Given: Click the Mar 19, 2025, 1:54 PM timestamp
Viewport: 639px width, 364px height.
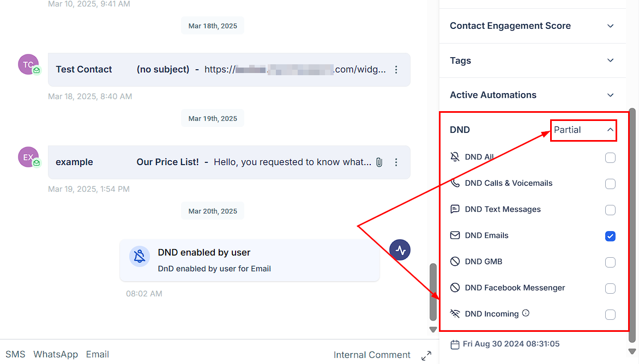Looking at the screenshot, I should tap(89, 189).
